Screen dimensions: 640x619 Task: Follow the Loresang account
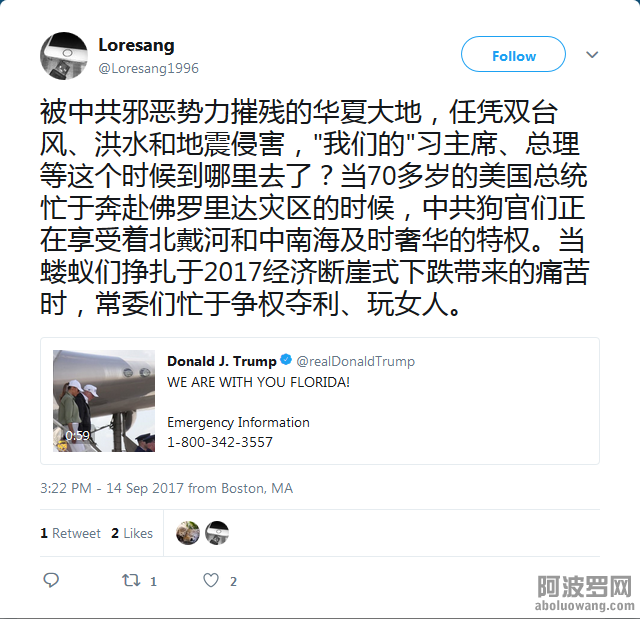point(513,54)
